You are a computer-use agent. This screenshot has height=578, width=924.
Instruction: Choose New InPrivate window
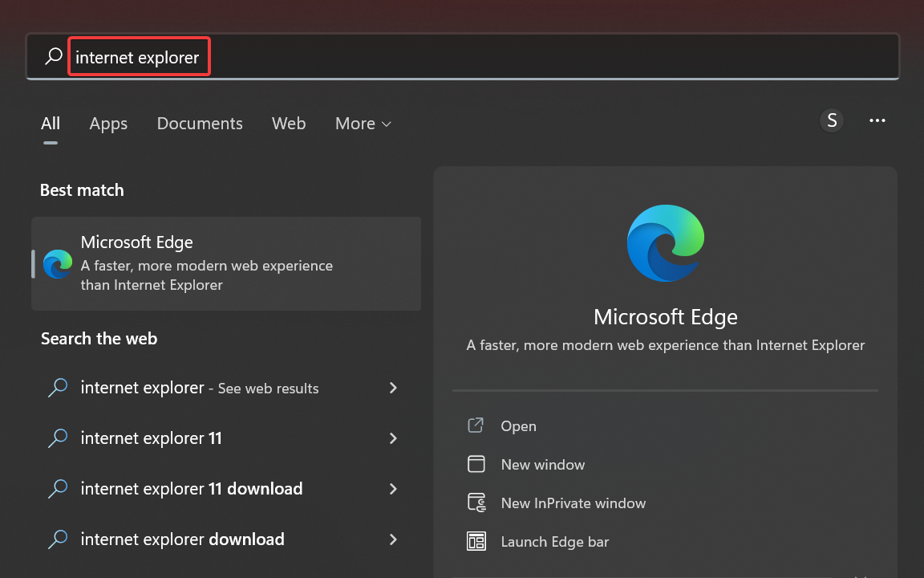pyautogui.click(x=573, y=503)
